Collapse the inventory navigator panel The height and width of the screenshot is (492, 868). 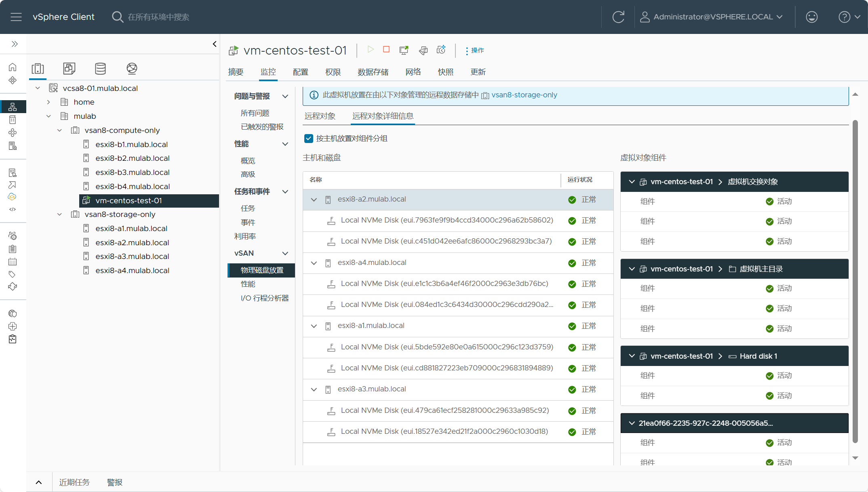tap(215, 44)
